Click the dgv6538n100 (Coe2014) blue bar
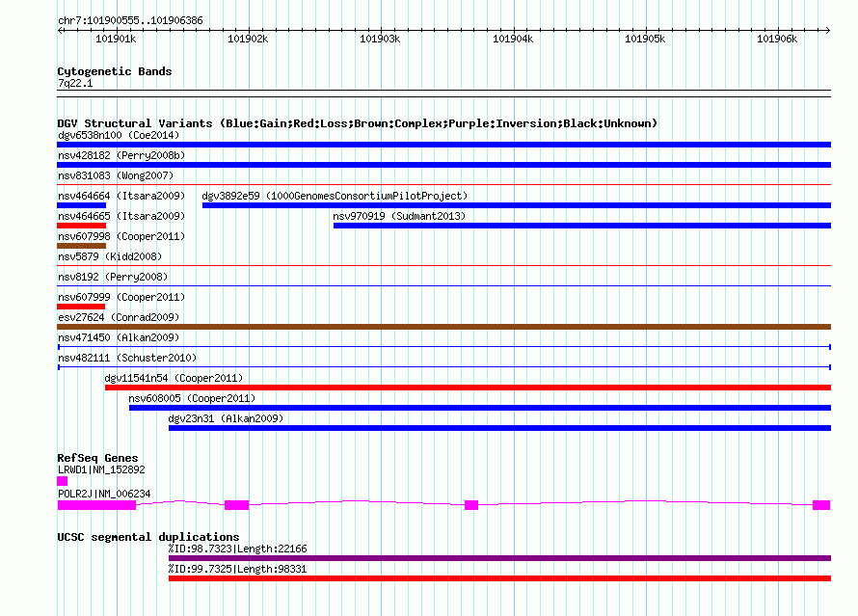This screenshot has width=858, height=616. pyautogui.click(x=443, y=145)
